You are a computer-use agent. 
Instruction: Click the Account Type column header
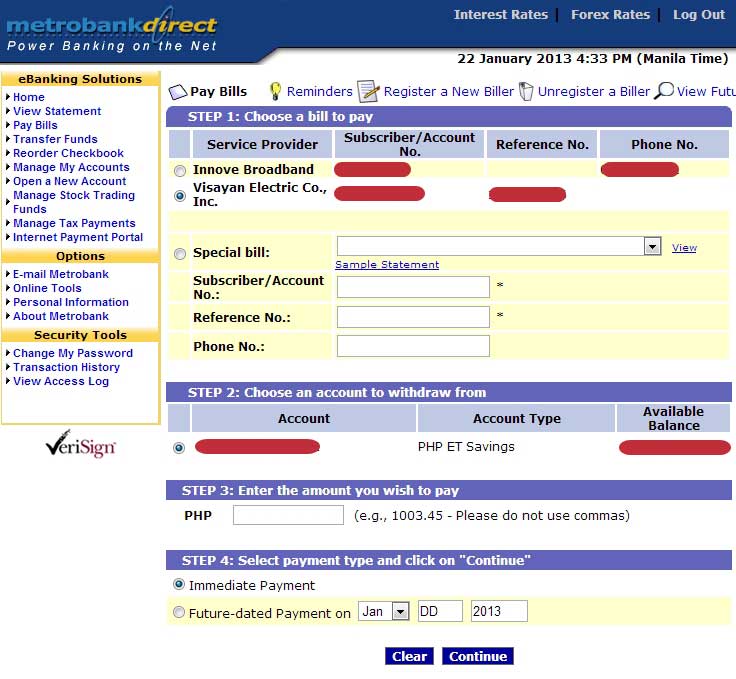[516, 418]
